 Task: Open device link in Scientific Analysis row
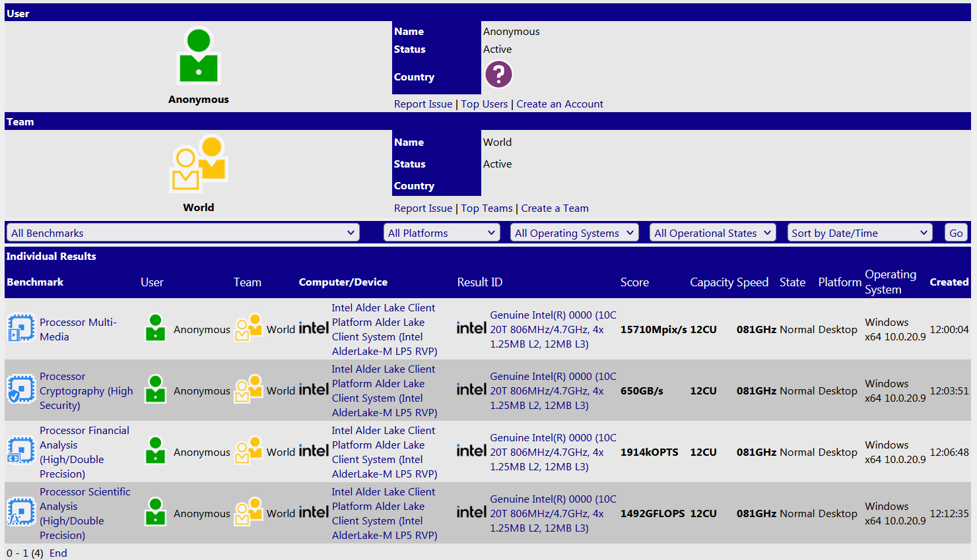point(384,513)
